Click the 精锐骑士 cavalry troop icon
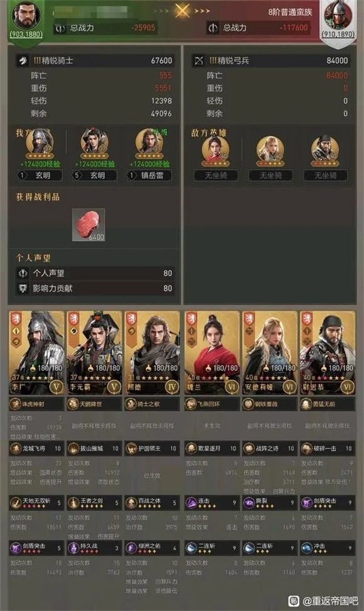364x611 pixels. click(23, 60)
